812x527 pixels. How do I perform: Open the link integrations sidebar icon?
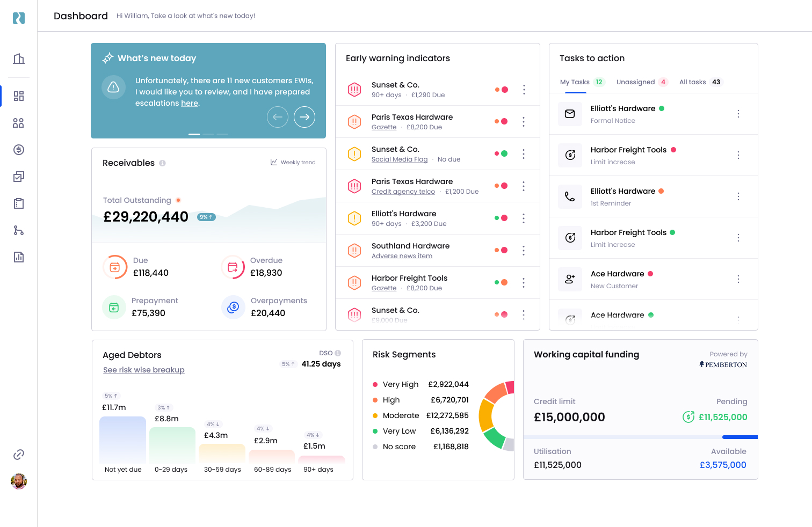click(x=19, y=455)
